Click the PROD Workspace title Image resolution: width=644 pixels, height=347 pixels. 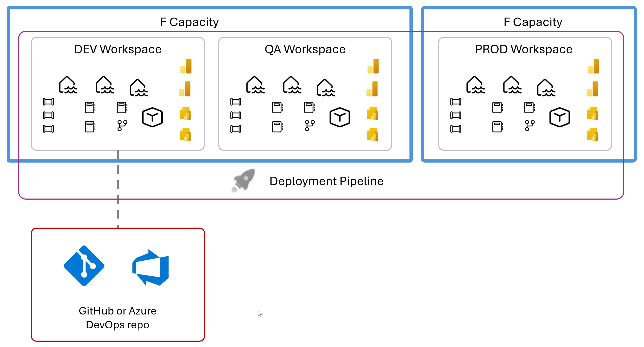coord(524,49)
